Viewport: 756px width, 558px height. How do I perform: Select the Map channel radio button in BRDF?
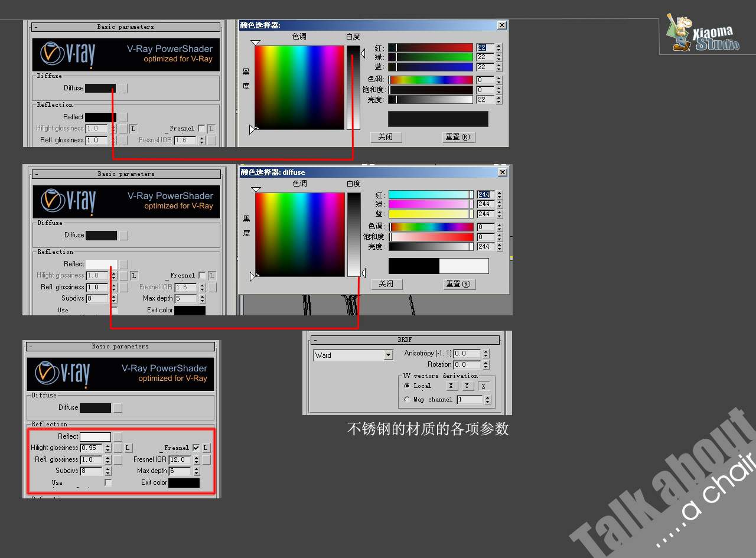[407, 400]
